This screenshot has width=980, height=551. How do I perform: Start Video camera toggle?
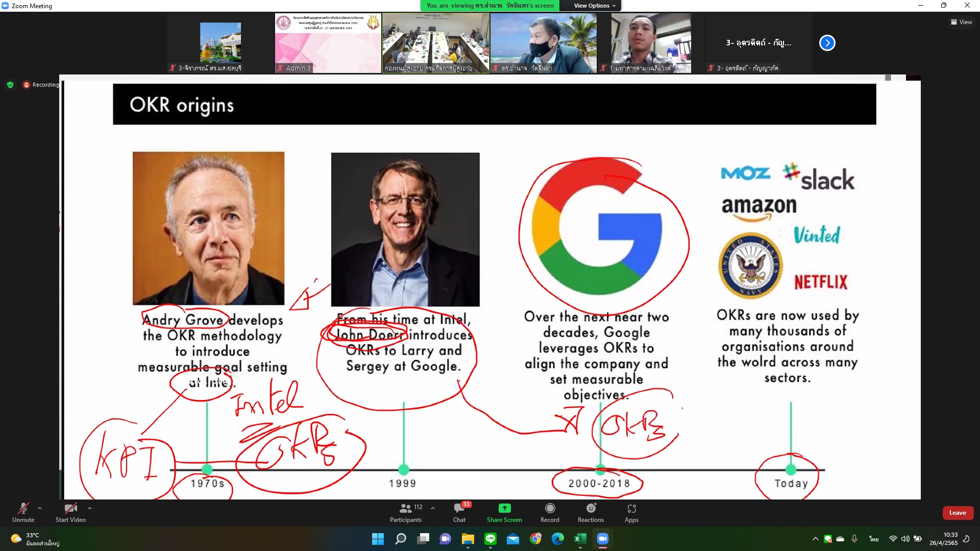pos(70,512)
